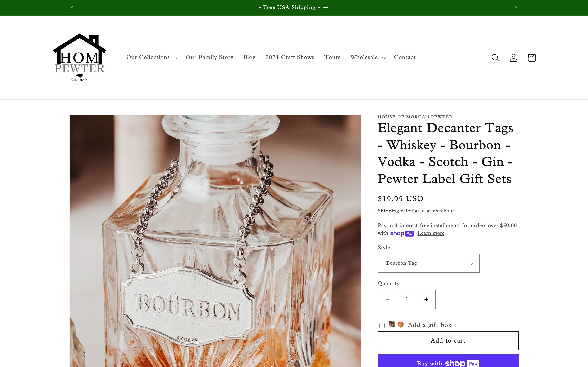Decrease quantity with the minus icon
588x367 pixels.
[x=388, y=299]
